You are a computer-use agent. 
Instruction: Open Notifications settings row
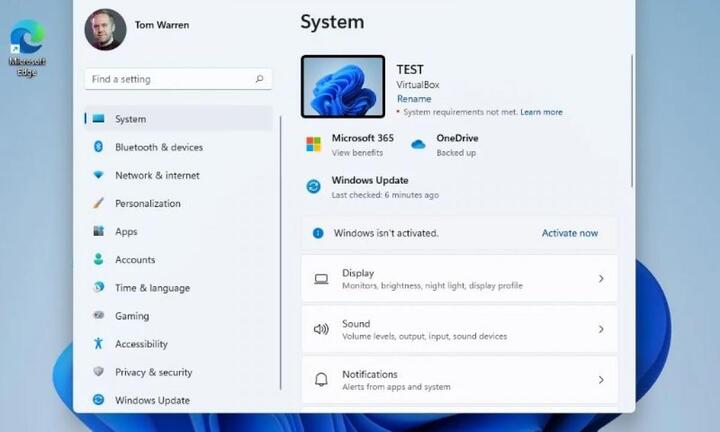459,380
